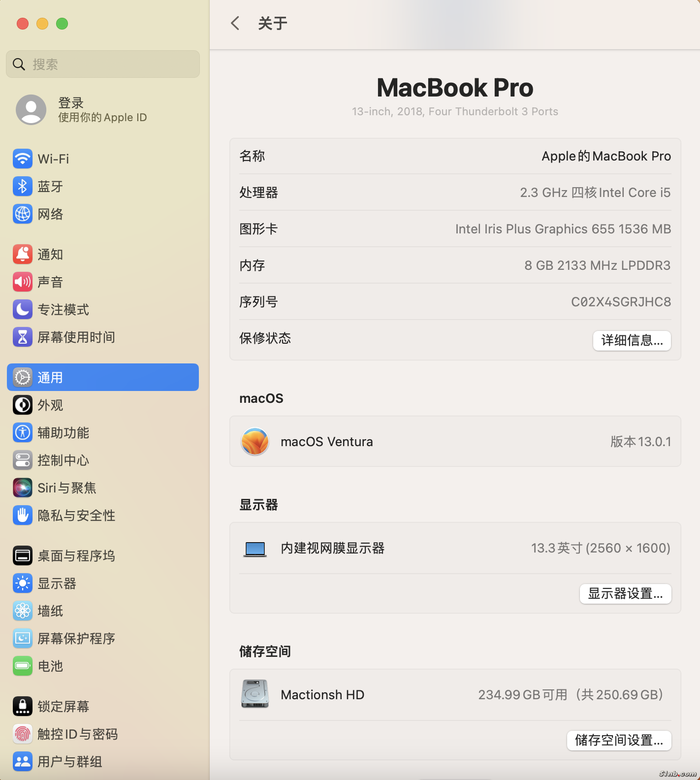The height and width of the screenshot is (780, 700).
Task: Click the 序列号 label
Action: tap(259, 302)
